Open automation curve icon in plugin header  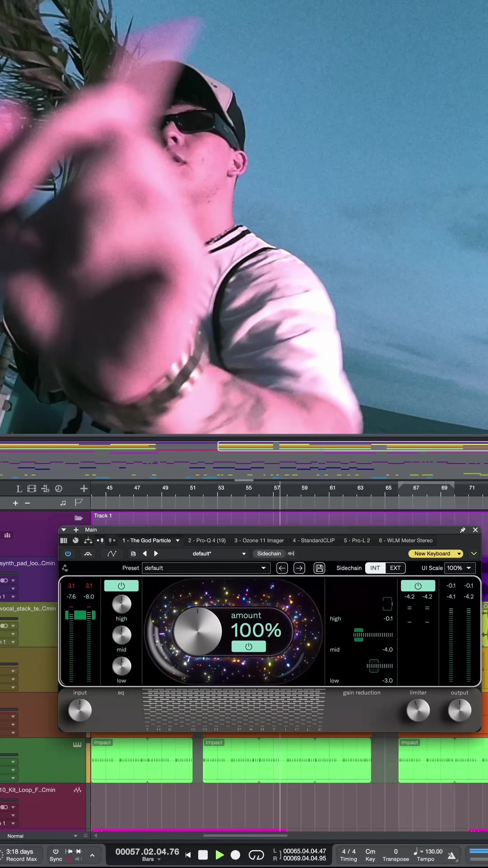112,553
